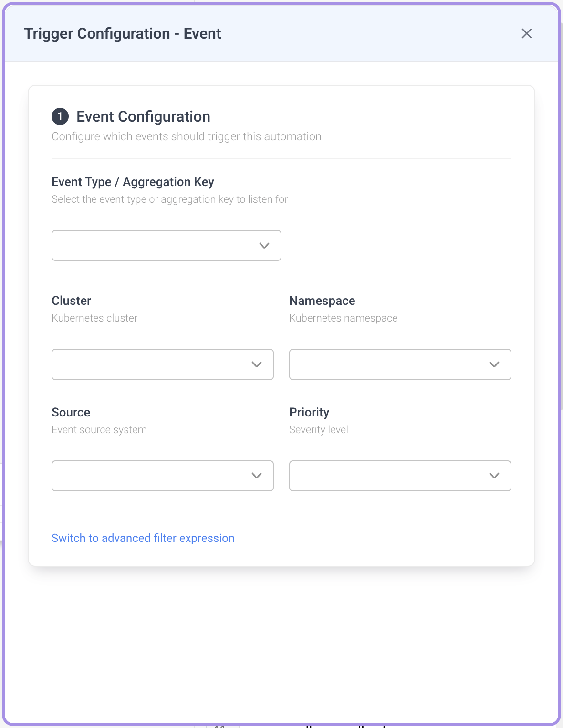Click the Event Configuration heading
Image resolution: width=563 pixels, height=728 pixels.
[x=143, y=116]
